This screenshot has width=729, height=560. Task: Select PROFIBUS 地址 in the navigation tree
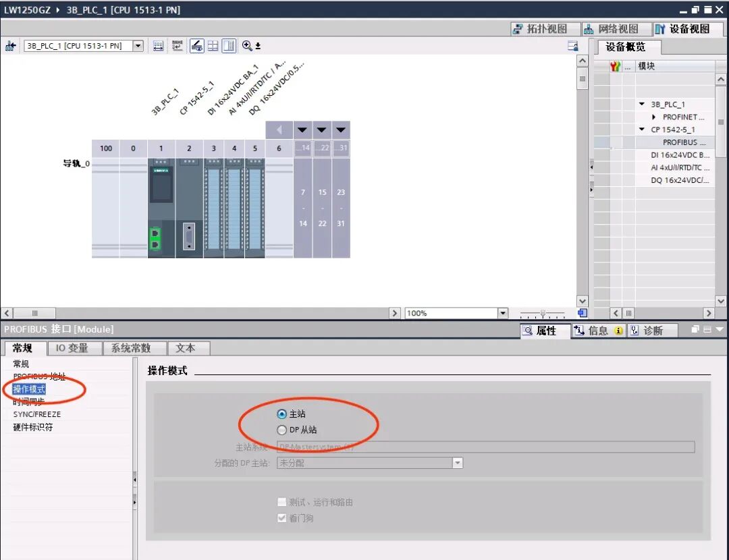click(x=39, y=376)
